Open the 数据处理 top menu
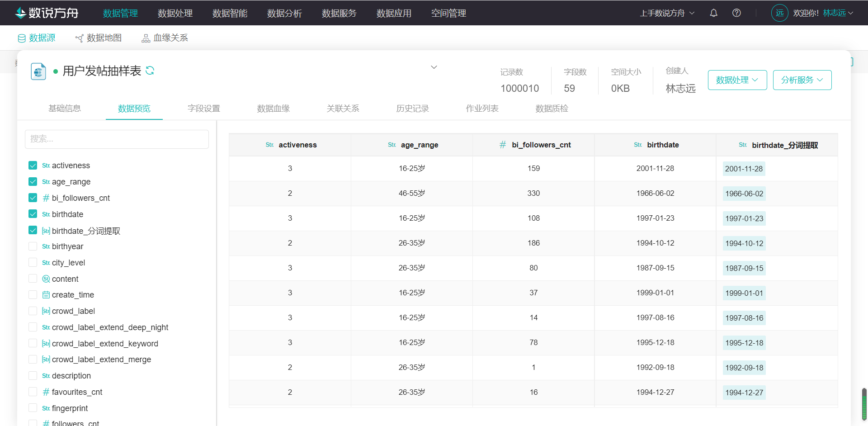Screen dimensions: 868x426 175,13
